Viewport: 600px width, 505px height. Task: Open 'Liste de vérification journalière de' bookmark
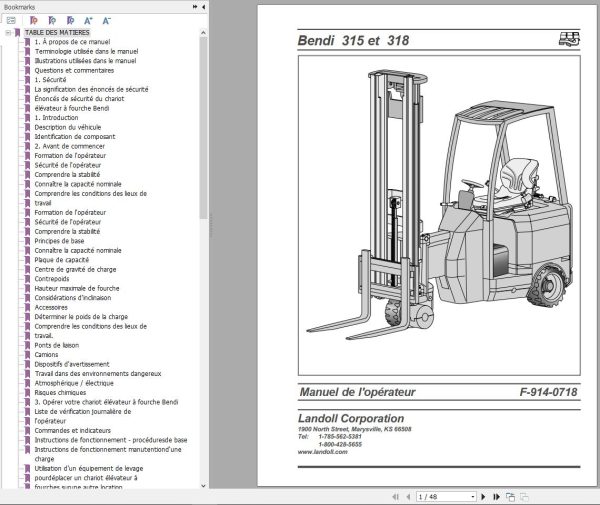click(83, 412)
